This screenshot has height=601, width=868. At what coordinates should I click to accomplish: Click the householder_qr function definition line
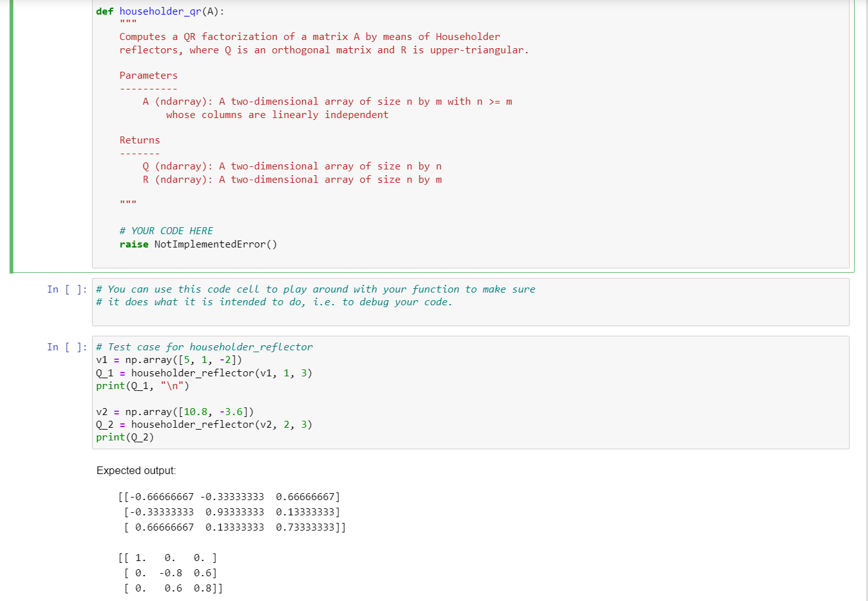[160, 11]
